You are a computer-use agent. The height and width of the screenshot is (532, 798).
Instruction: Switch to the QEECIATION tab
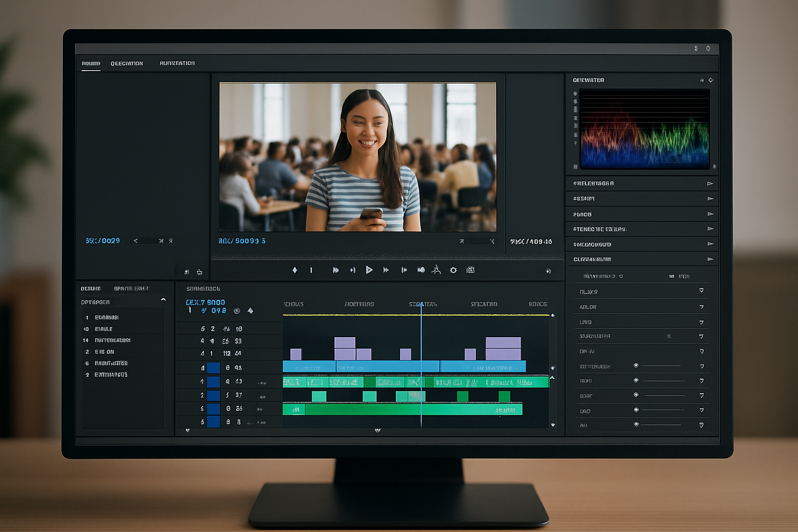coord(127,63)
